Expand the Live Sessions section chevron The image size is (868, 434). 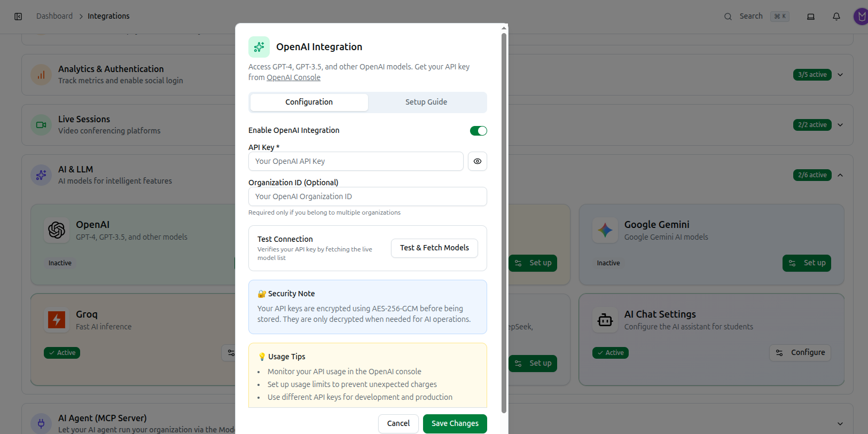(840, 125)
